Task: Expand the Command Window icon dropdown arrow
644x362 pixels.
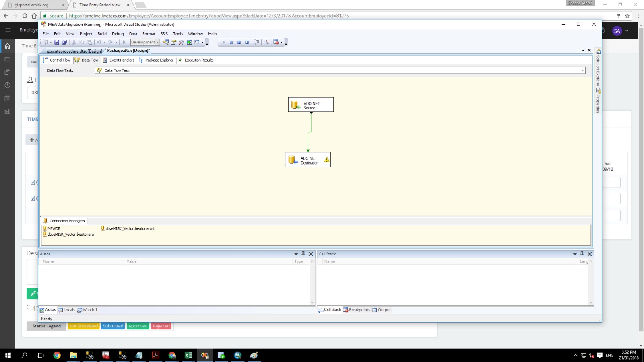Action: [202, 42]
